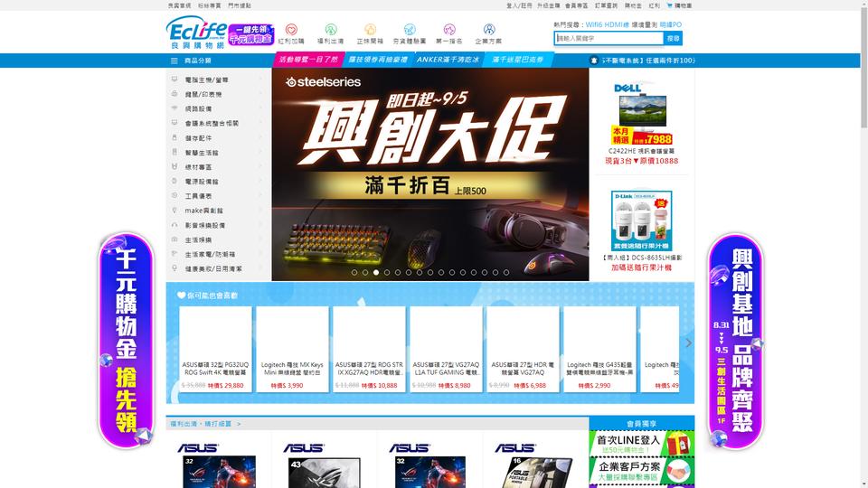Expand the 生活家電/防潮箱 category arrow
Viewport: 868px width, 488px height.
260,254
